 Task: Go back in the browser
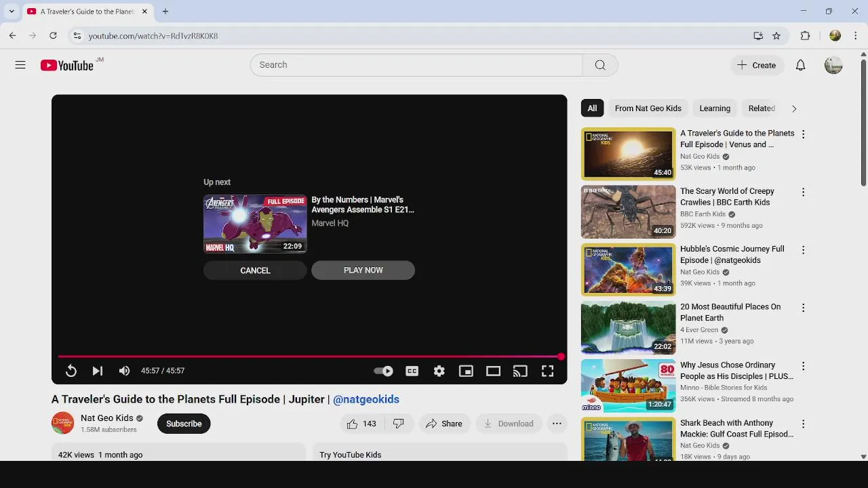[12, 36]
